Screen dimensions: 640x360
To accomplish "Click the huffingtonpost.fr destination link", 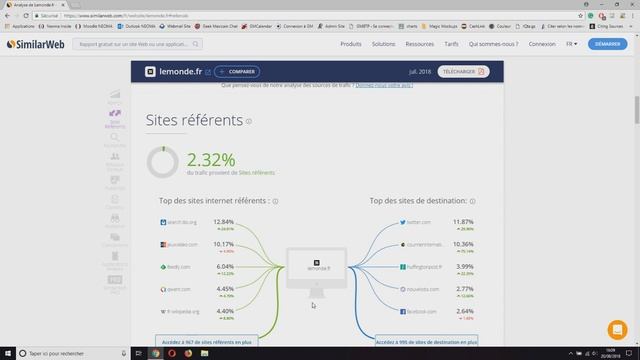I will tap(424, 267).
